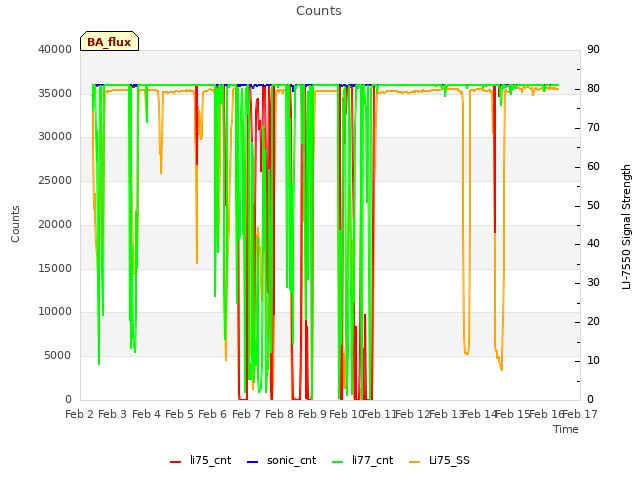Click the BA_flux label box

109,41
